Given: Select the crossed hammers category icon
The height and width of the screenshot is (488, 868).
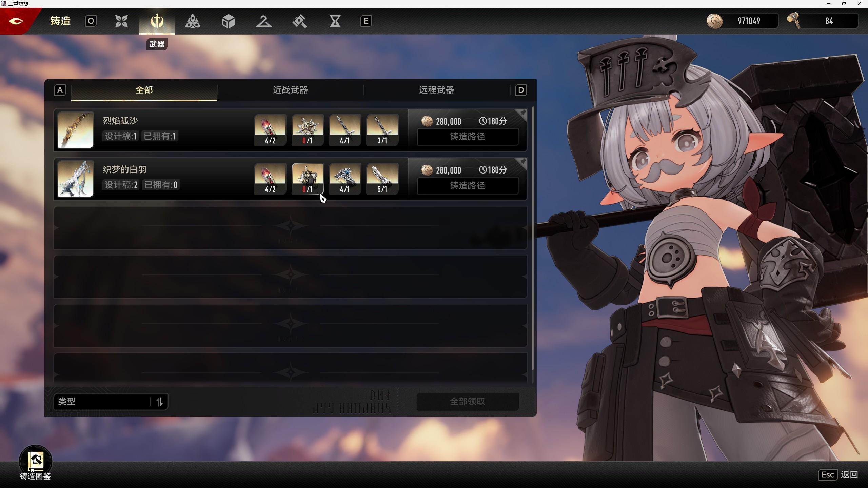Looking at the screenshot, I should click(299, 21).
